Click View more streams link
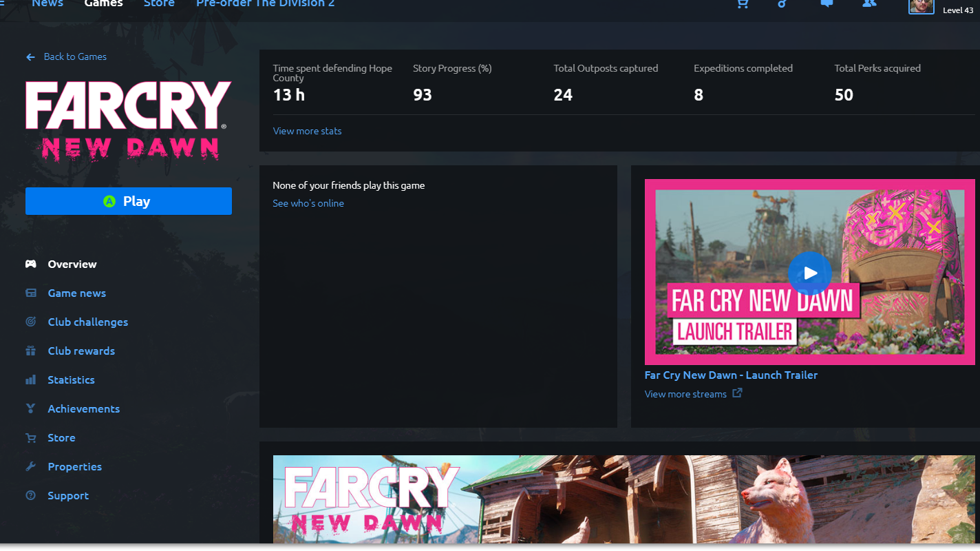Viewport: 980px width, 551px height. tap(685, 394)
